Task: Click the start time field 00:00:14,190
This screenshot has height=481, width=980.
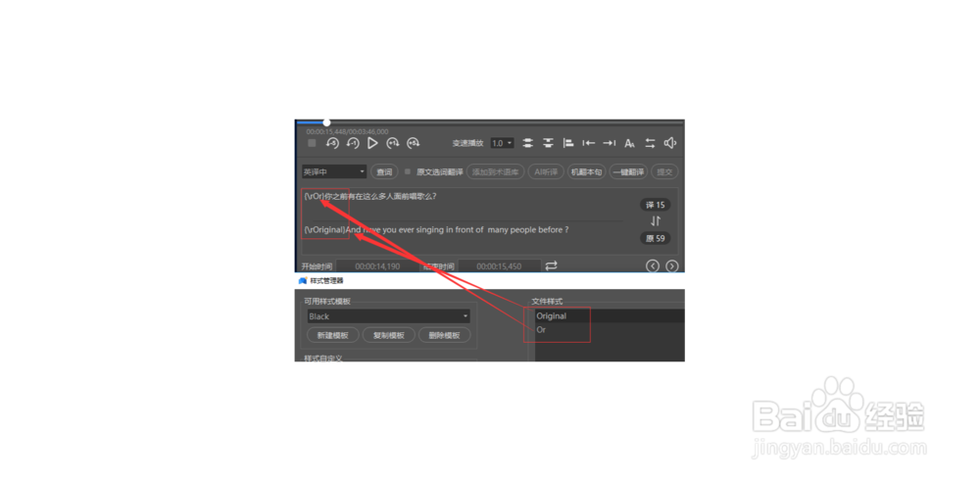Action: (377, 266)
